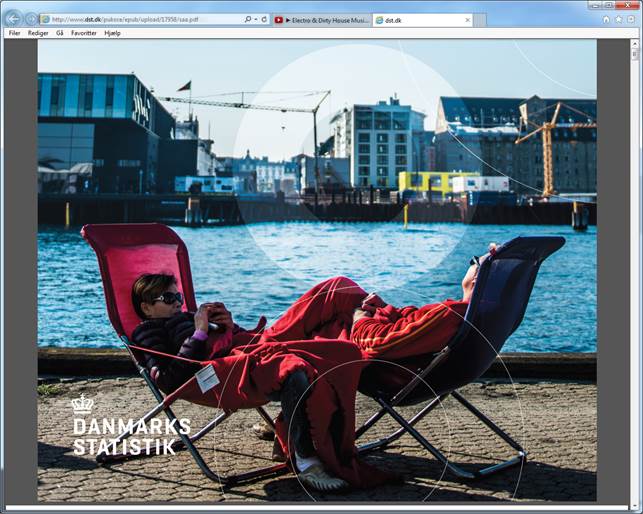643x514 pixels.
Task: Click the page icon beside the URL
Action: (45, 19)
